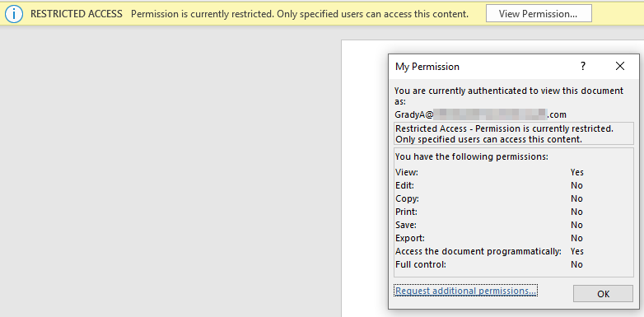
Task: Click the RESTRICTED ACCESS label in yellow bar
Action: click(x=77, y=14)
